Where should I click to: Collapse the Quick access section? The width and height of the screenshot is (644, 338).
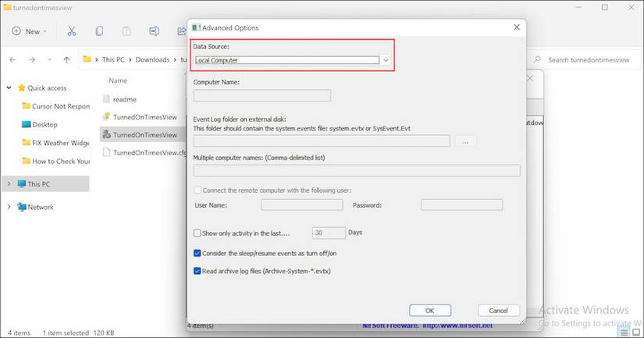[x=9, y=88]
